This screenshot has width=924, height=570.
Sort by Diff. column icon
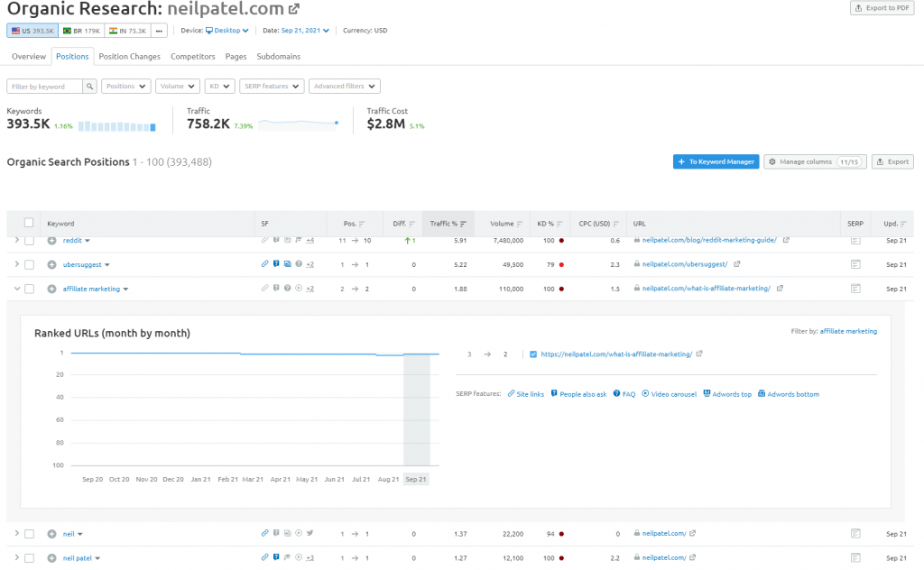click(x=411, y=224)
